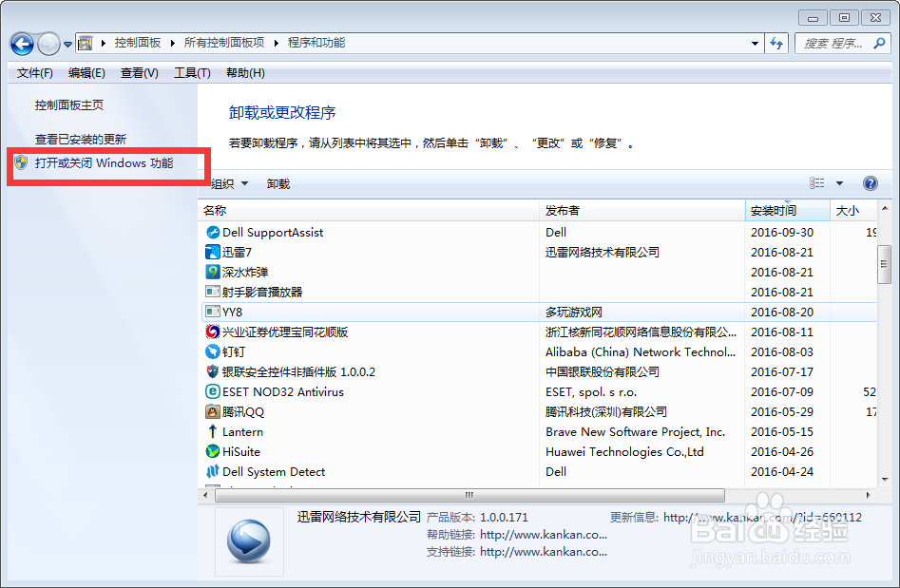Click the 迅雷7 program icon
900x588 pixels.
[213, 252]
